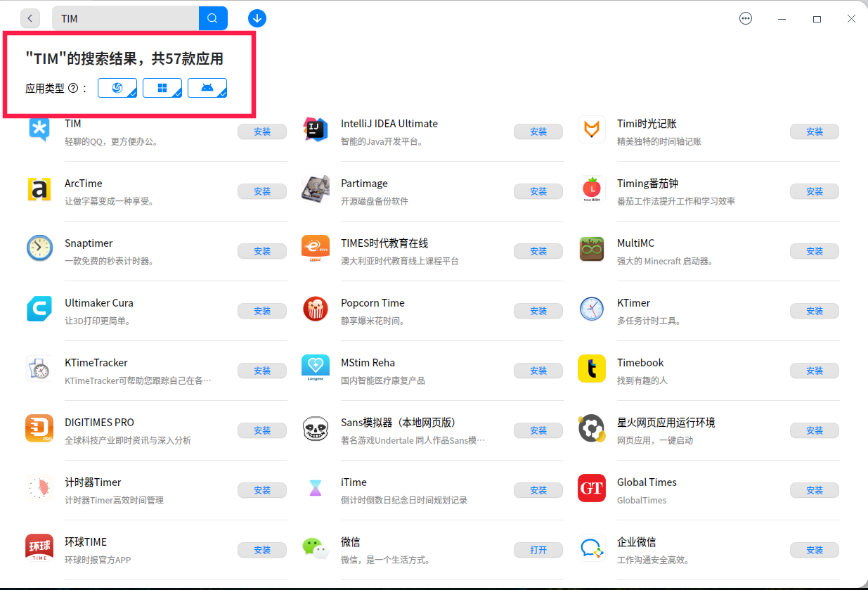This screenshot has width=868, height=590.
Task: Select the 企业微信 app icon
Action: coord(592,548)
